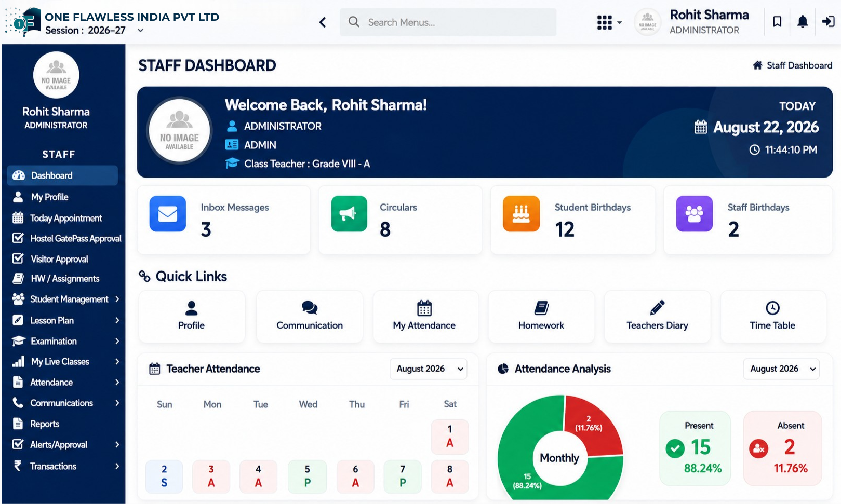Click the My Profile person icon in sidebar
This screenshot has width=841, height=504.
coord(18,197)
